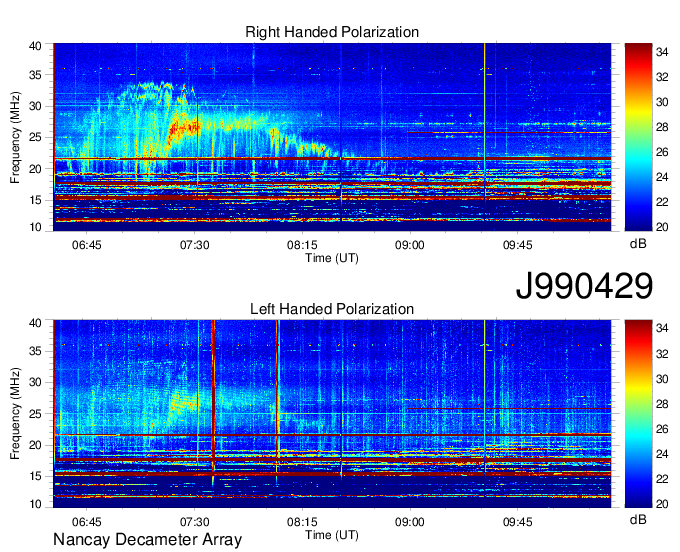Click the 'J990429' observation label
The width and height of the screenshot is (680, 552).
point(584,286)
